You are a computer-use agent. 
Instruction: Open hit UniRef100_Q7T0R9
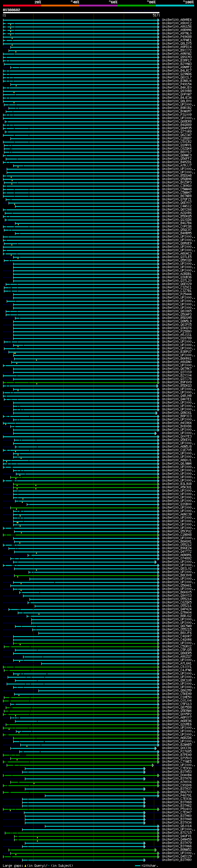click(177, 132)
